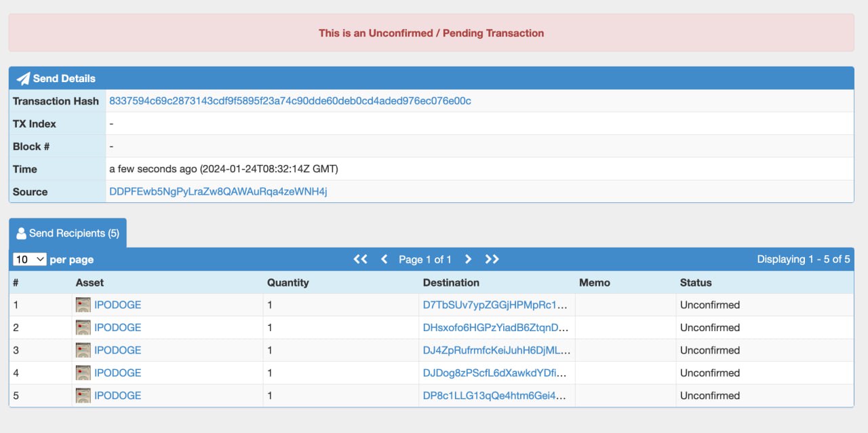
Task: Click the quantity value in row 2
Action: [270, 327]
